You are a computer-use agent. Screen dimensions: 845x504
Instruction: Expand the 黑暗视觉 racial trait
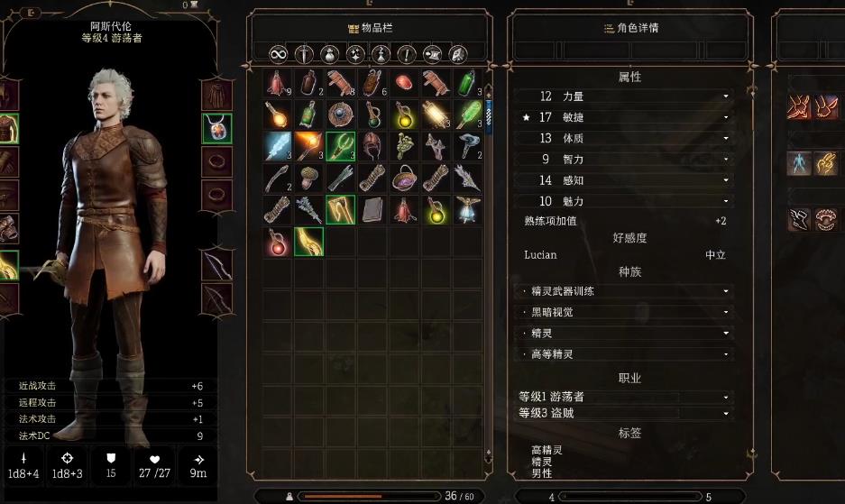623,312
